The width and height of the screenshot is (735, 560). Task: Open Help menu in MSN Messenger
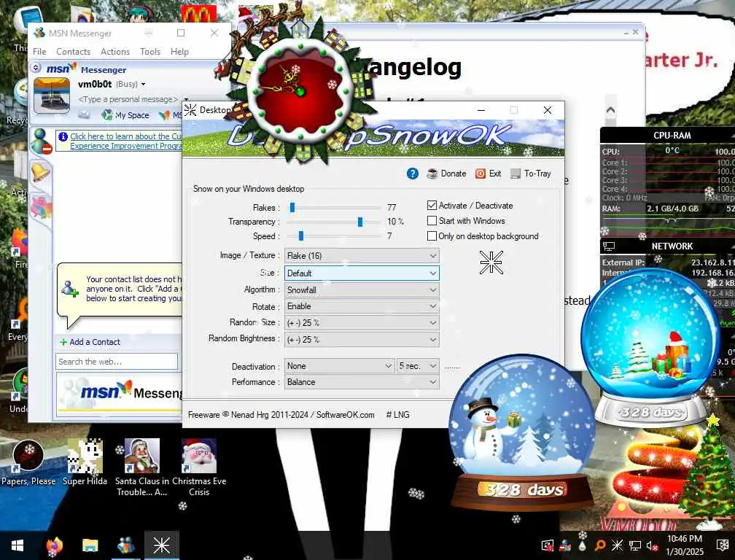[x=179, y=52]
